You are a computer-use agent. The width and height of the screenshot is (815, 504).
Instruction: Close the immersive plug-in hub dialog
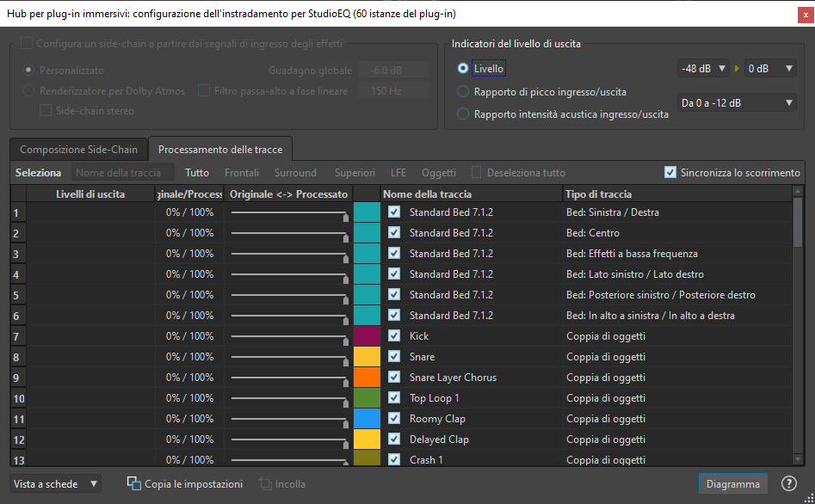[x=804, y=13]
